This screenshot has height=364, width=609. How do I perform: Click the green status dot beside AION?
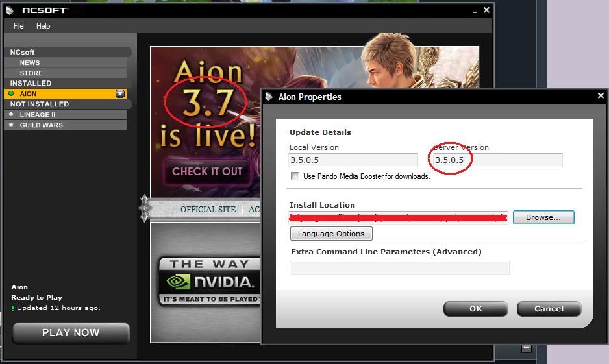coord(11,93)
